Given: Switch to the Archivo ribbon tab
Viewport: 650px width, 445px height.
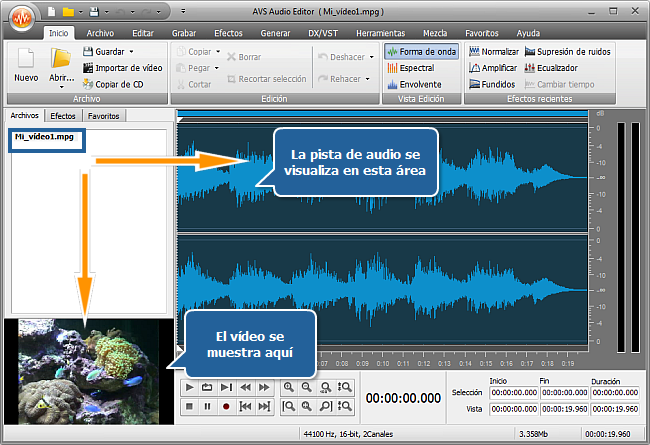Looking at the screenshot, I should 100,33.
